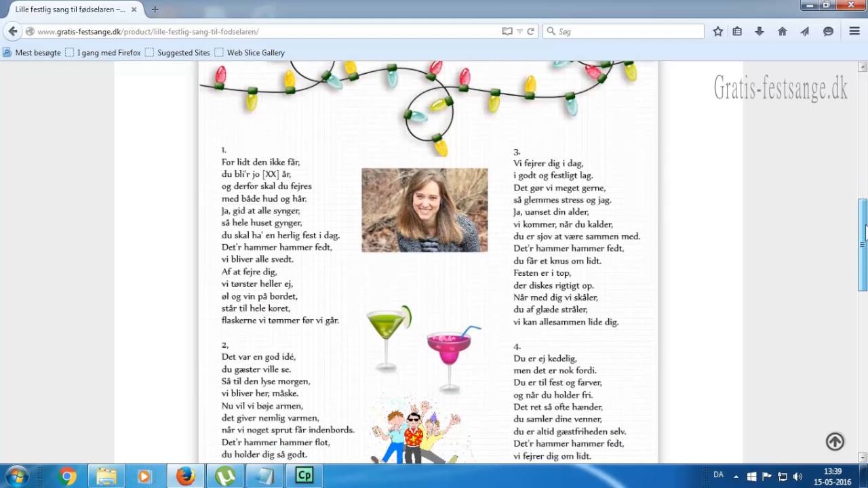Open Web Slice Gallery bookmark
Image resolution: width=868 pixels, height=488 pixels.
250,52
